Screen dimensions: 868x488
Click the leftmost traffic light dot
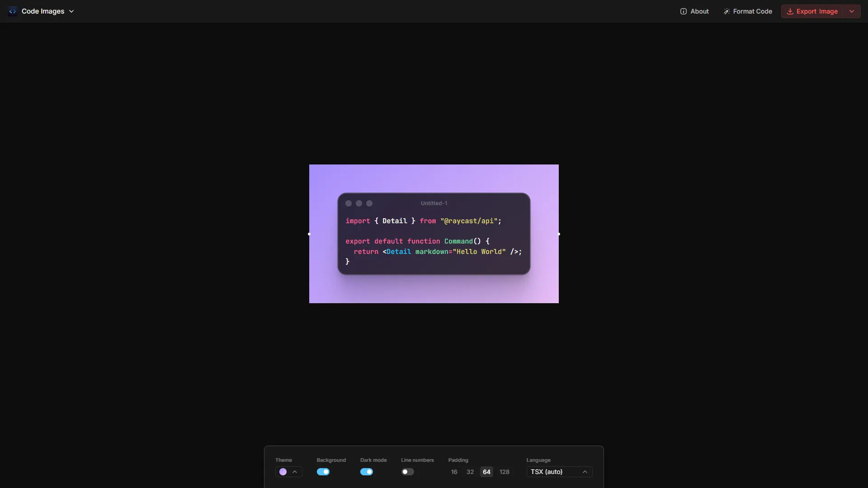coord(349,203)
